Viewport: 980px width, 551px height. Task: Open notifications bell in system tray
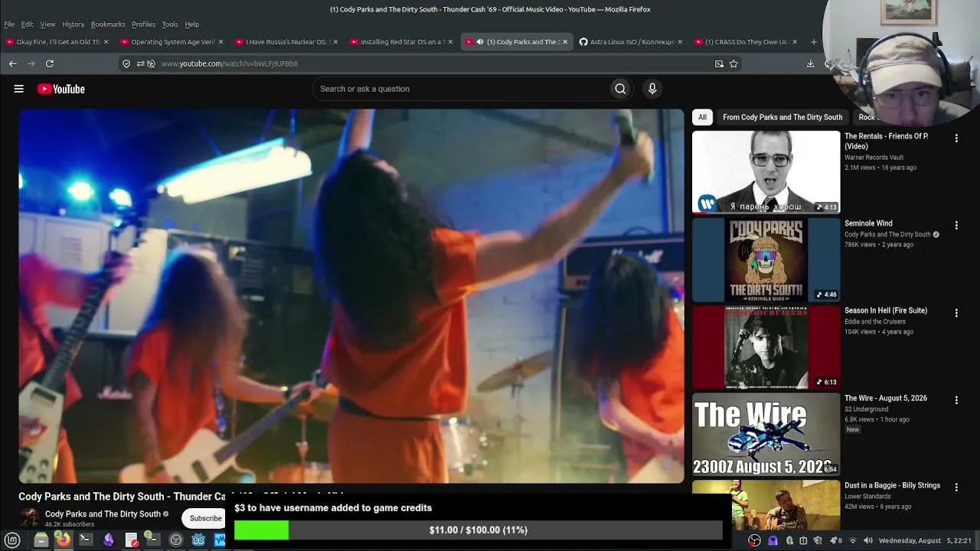835,540
